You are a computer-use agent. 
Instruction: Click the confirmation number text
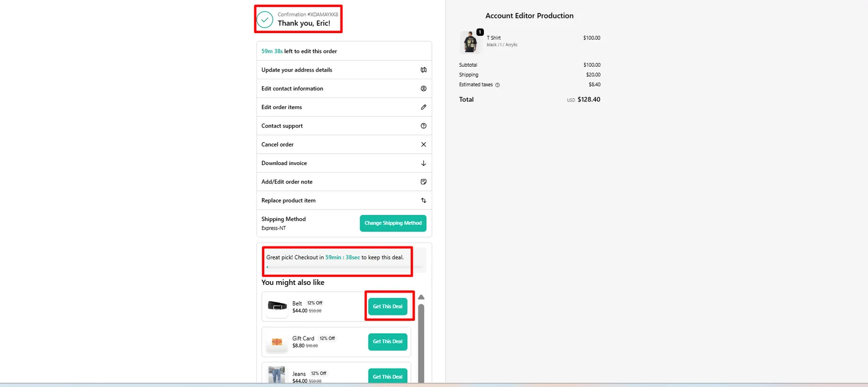(308, 15)
